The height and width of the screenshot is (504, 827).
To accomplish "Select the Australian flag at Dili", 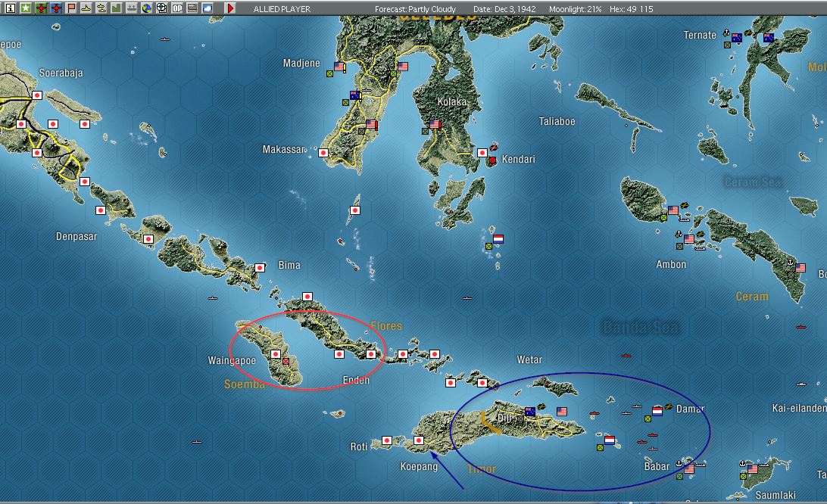I will tap(530, 411).
